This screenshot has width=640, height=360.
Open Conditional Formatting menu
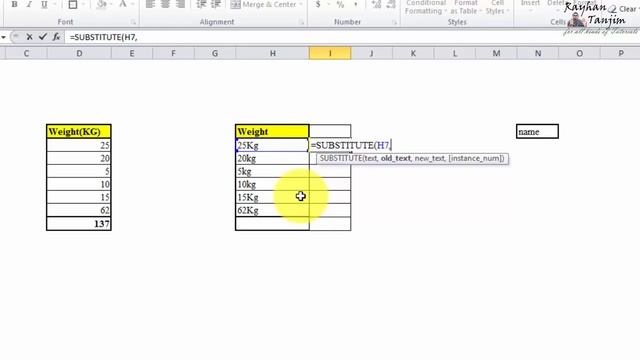pos(426,7)
